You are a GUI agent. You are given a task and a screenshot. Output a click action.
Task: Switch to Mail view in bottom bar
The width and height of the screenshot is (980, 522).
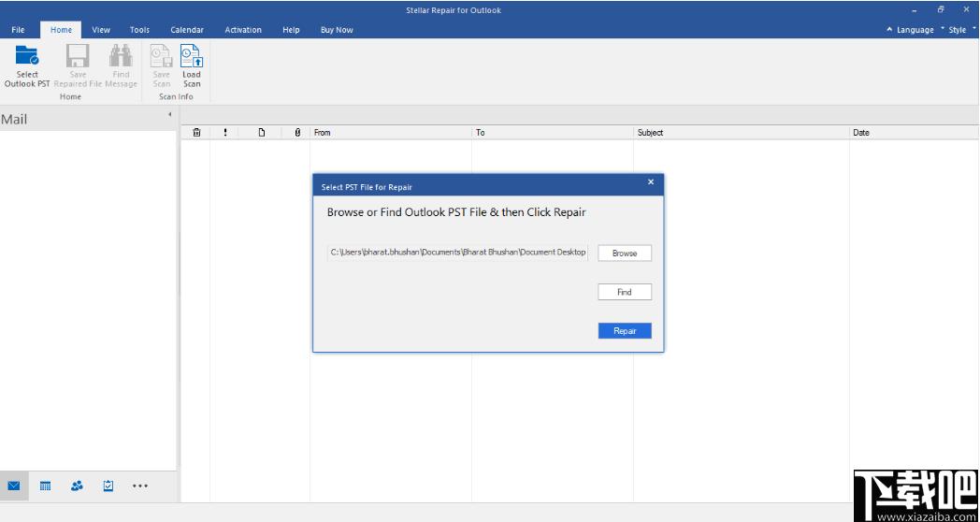click(x=14, y=486)
